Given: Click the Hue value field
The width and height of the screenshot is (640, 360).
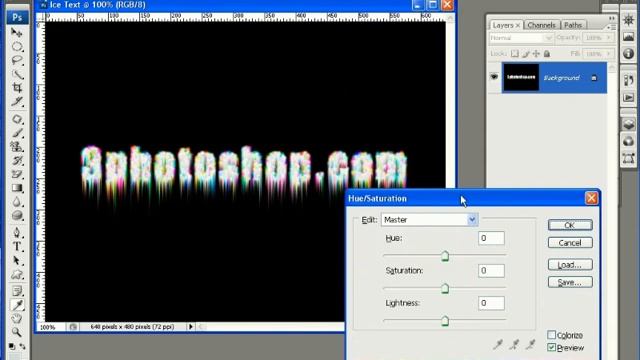Looking at the screenshot, I should pos(491,238).
